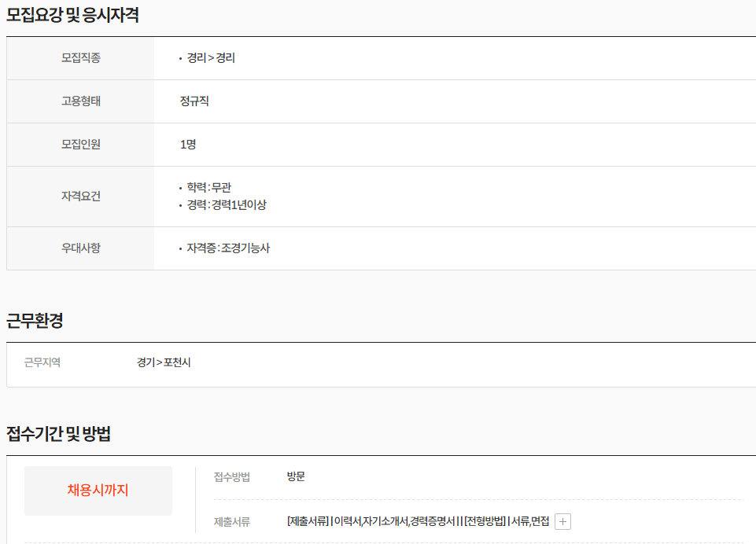Select the 1명 headcount value
This screenshot has height=544, width=756.
click(x=188, y=145)
